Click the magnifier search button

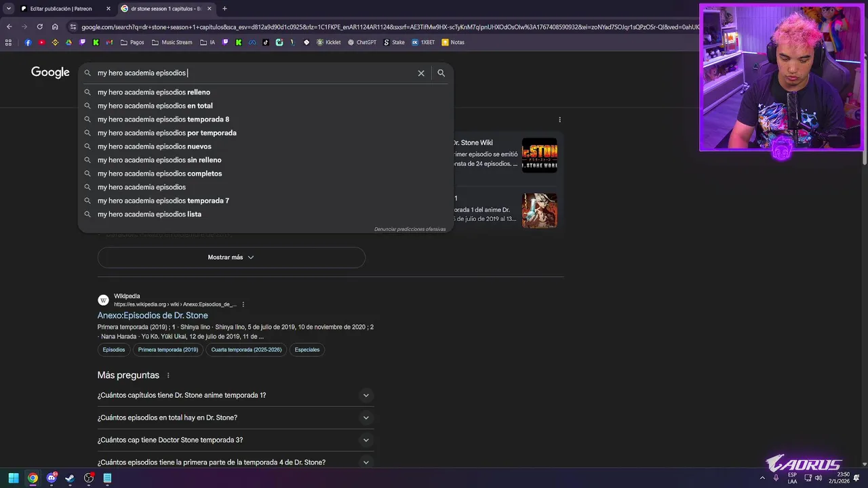click(441, 73)
